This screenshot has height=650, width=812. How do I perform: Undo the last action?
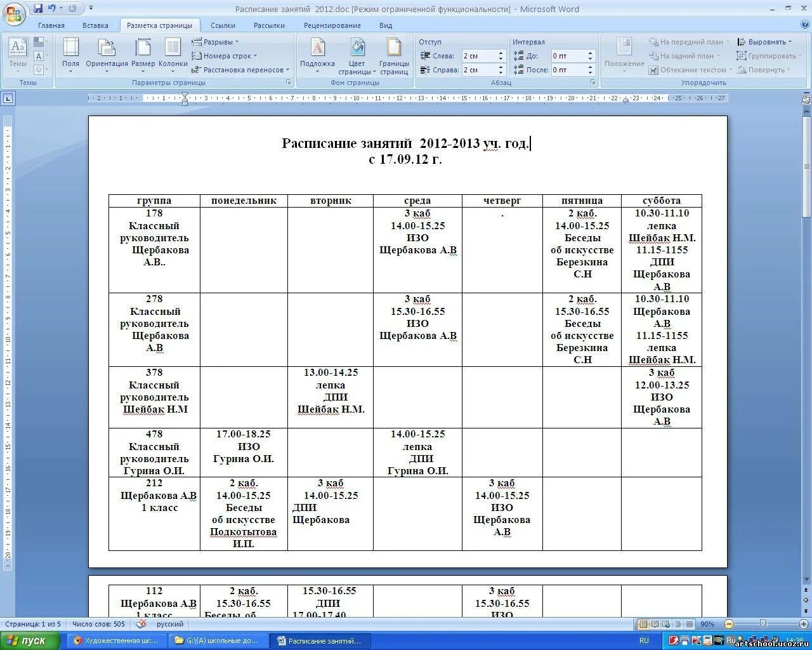[52, 8]
